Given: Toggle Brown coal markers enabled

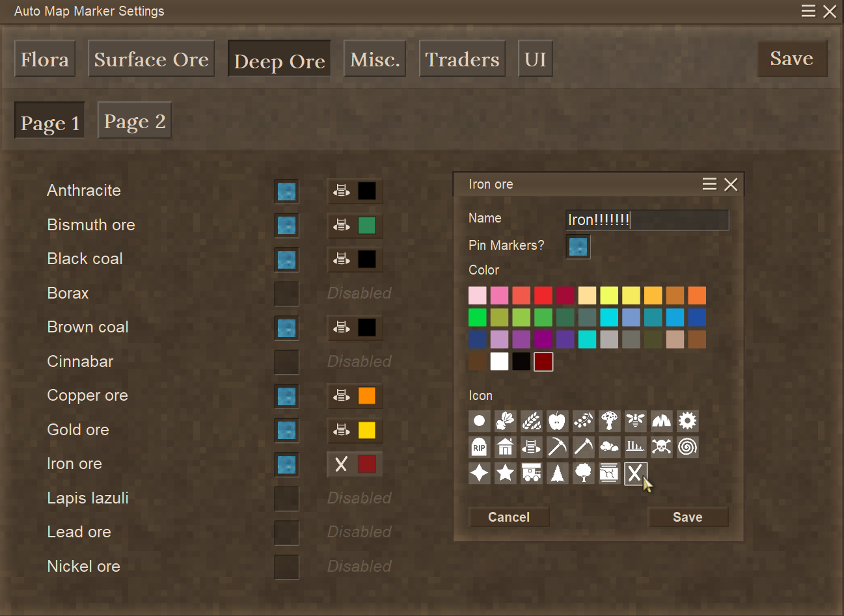Looking at the screenshot, I should click(x=287, y=328).
